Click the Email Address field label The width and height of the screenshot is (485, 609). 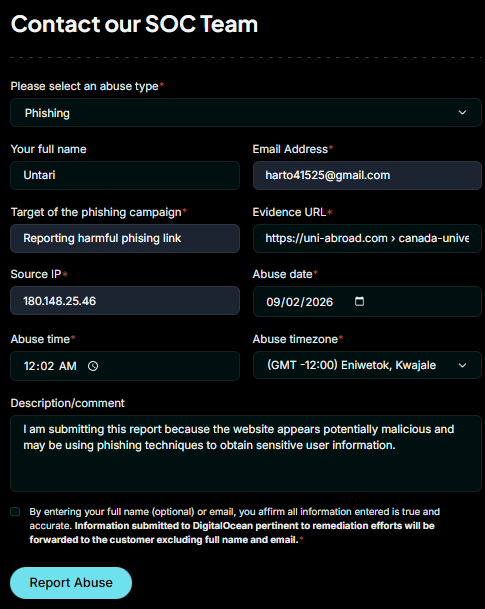click(290, 149)
